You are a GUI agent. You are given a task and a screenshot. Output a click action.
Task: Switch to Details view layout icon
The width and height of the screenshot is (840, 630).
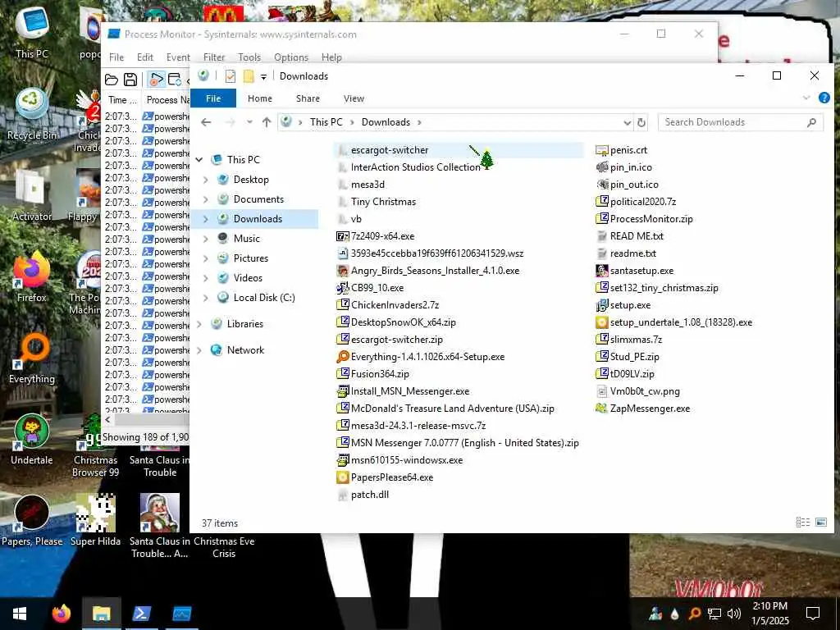(802, 523)
